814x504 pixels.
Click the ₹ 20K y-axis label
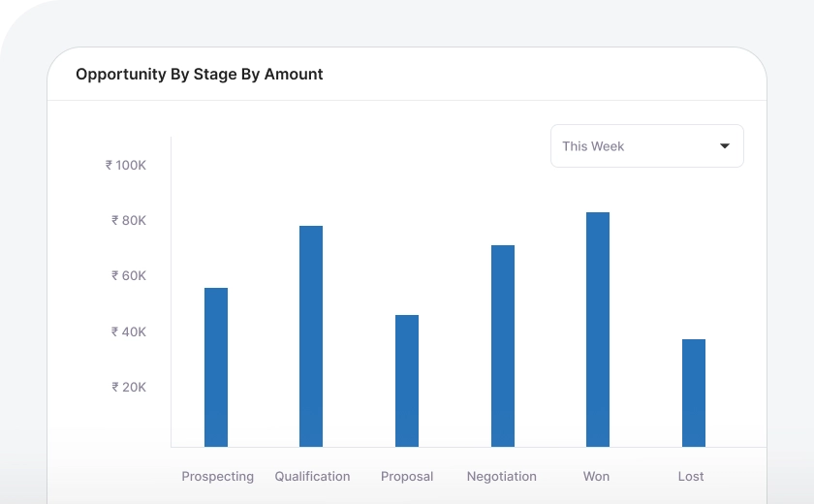pos(129,387)
